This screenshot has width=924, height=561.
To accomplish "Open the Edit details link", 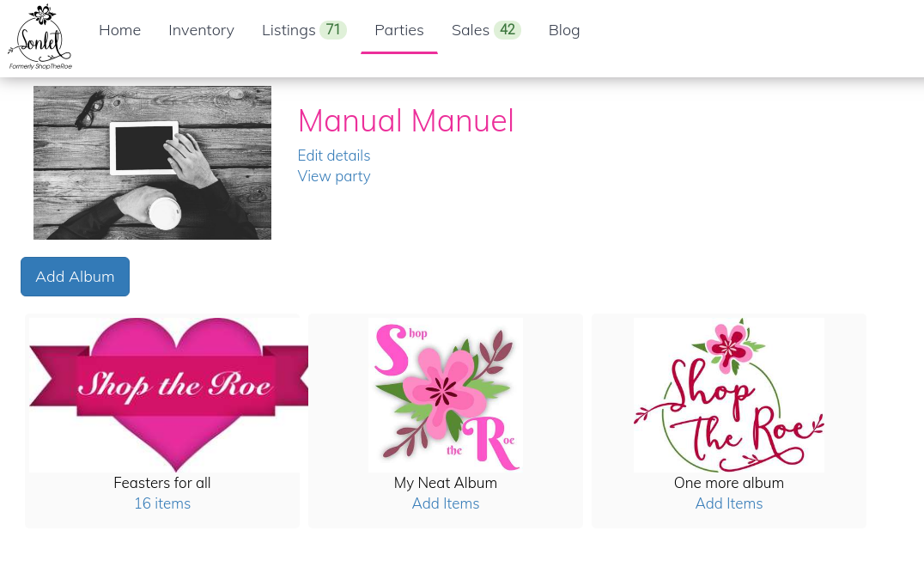I will (x=334, y=155).
